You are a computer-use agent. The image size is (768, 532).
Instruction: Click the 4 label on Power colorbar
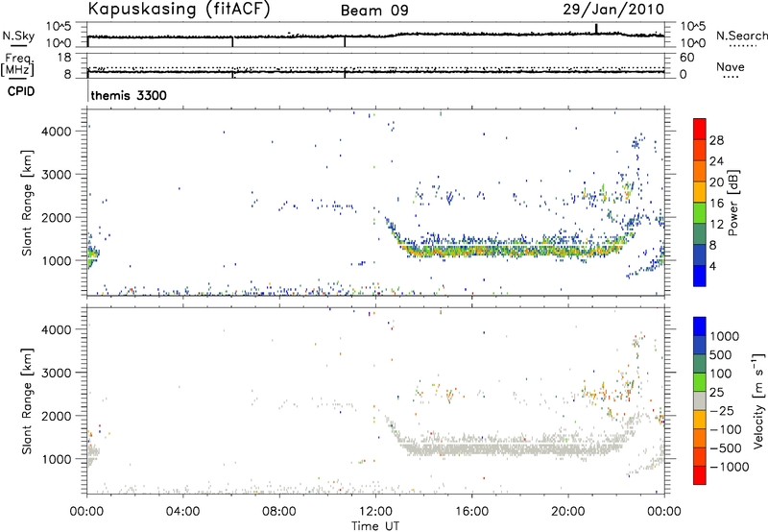pyautogui.click(x=712, y=266)
